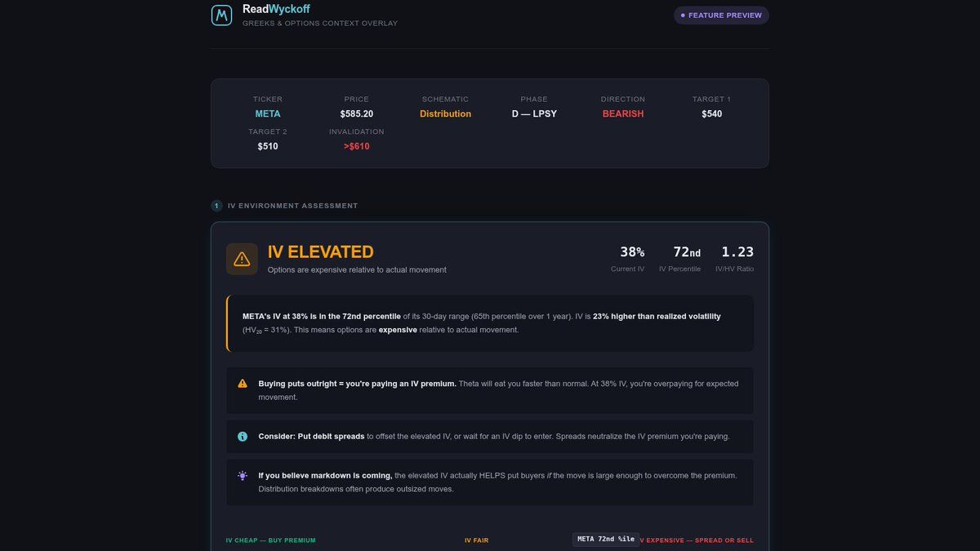This screenshot has width=980, height=551.
Task: Click the >$610 invalidation value
Action: (357, 147)
